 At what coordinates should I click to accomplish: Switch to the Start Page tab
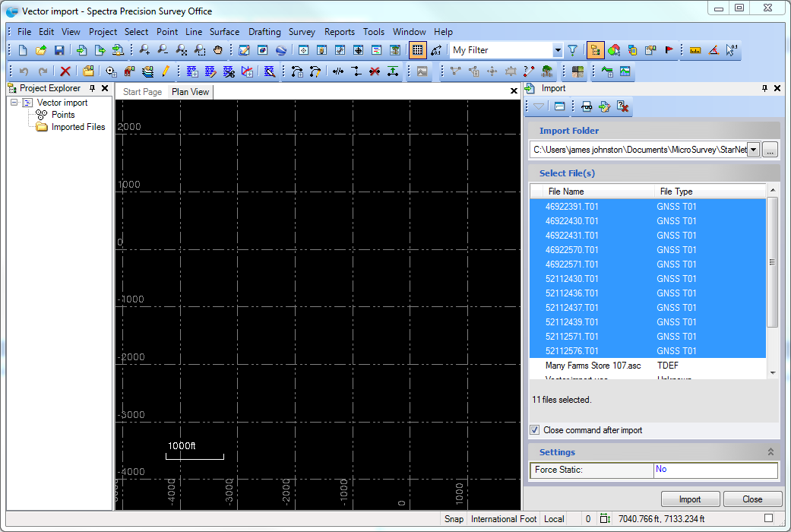pyautogui.click(x=142, y=92)
